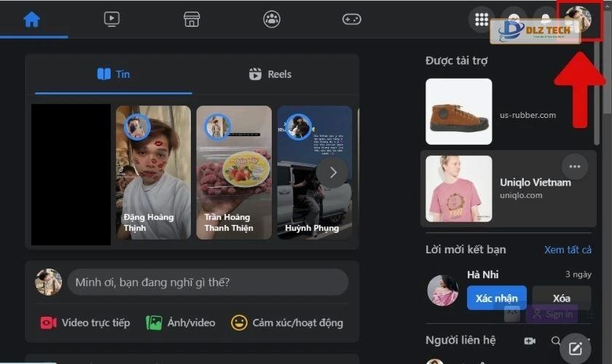Open Trần Hoàng Thanh Thiện's story
Screen dimensions: 612x364
[234, 172]
